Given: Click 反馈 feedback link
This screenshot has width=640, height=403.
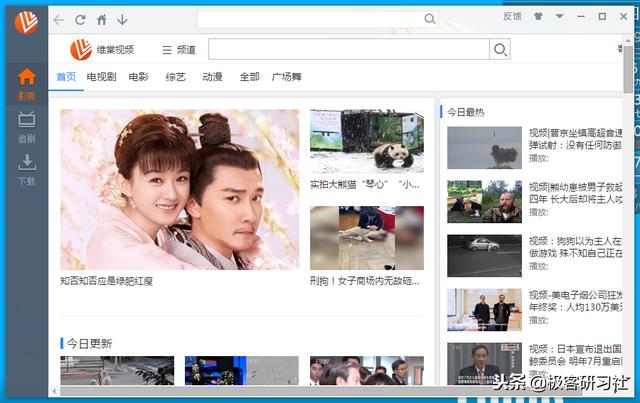Looking at the screenshot, I should pyautogui.click(x=512, y=16).
